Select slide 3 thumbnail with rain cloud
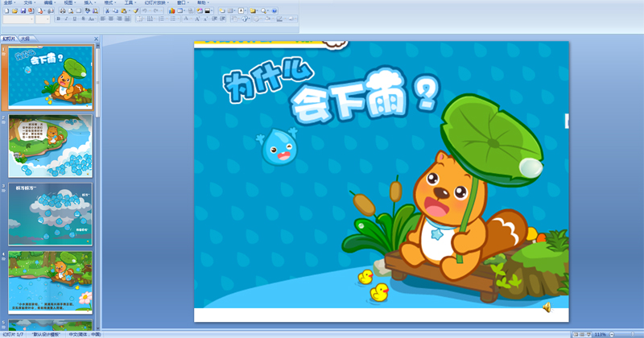The width and height of the screenshot is (644, 338). tap(51, 214)
